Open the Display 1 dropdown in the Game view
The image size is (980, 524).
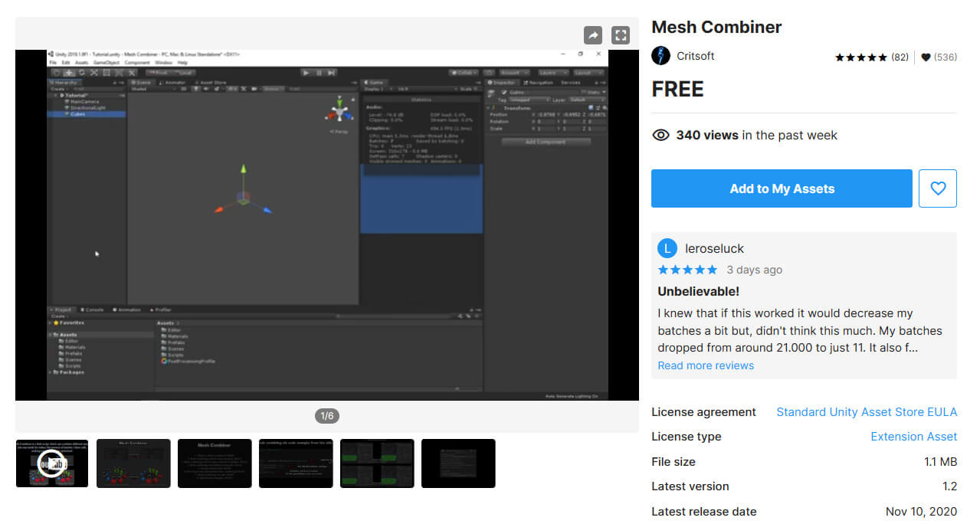377,89
